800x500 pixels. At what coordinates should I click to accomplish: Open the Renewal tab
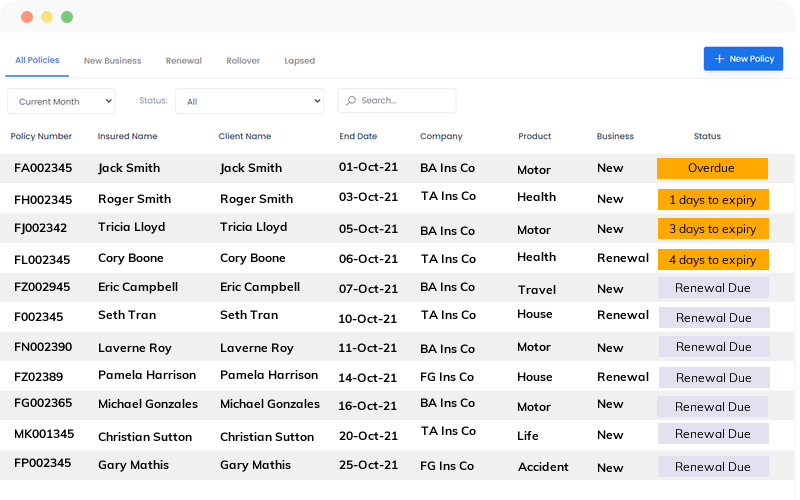pyautogui.click(x=183, y=61)
